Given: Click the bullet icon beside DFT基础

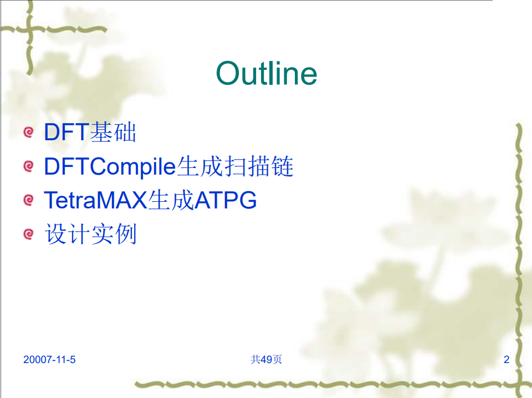Looking at the screenshot, I should [x=28, y=132].
